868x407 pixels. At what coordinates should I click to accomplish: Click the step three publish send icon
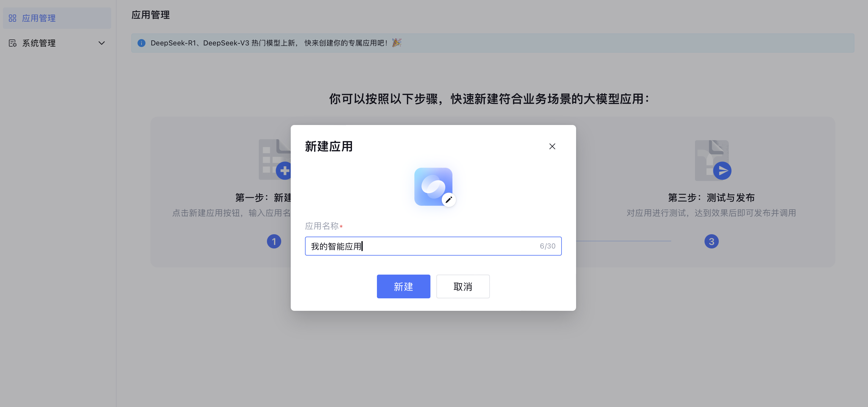pos(722,171)
